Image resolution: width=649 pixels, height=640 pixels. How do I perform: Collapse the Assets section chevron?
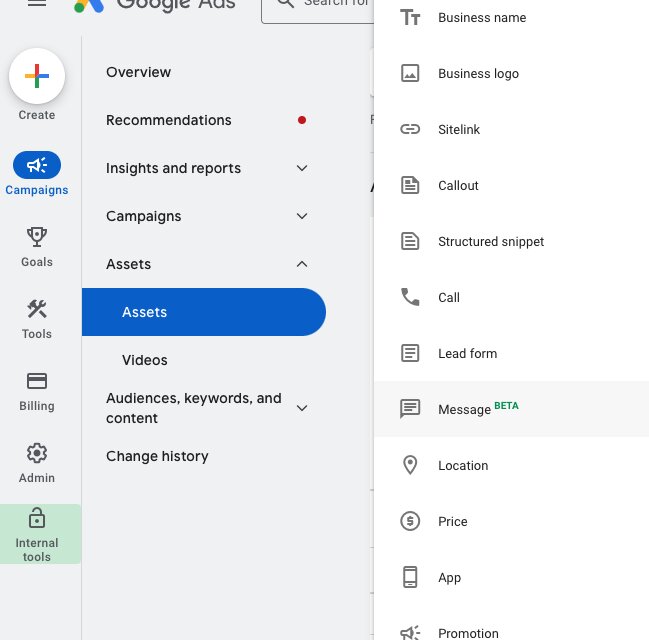tap(302, 264)
